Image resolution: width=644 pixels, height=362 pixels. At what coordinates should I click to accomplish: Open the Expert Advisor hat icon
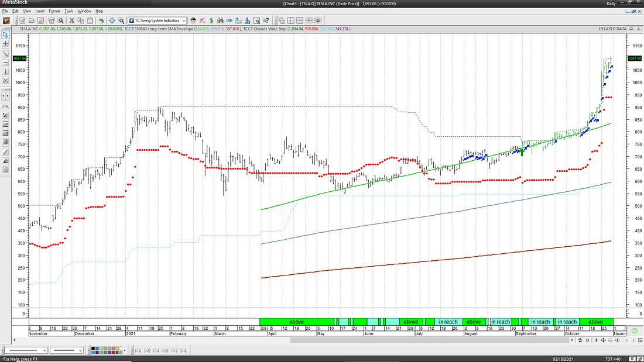pos(193,20)
